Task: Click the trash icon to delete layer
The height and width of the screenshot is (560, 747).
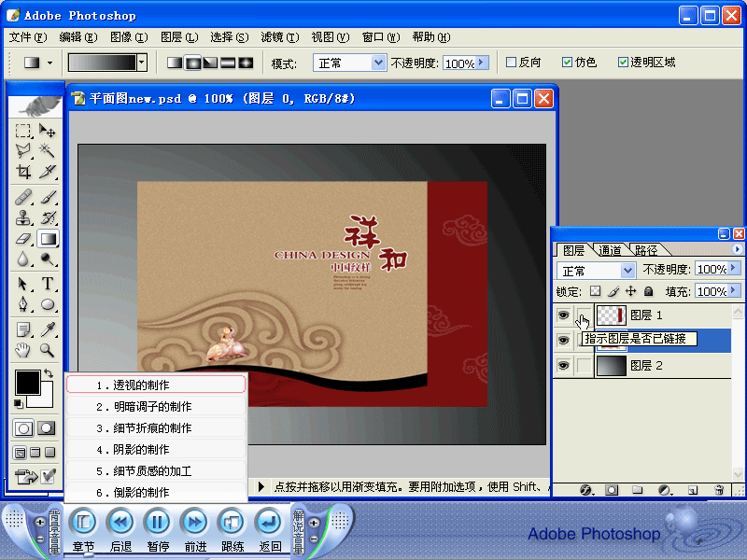Action: 719,489
